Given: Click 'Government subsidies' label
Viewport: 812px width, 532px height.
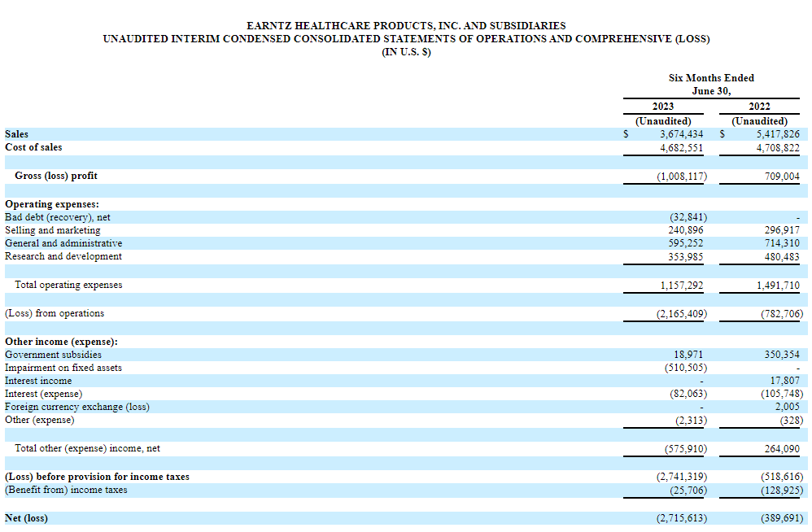Looking at the screenshot, I should 54,355.
